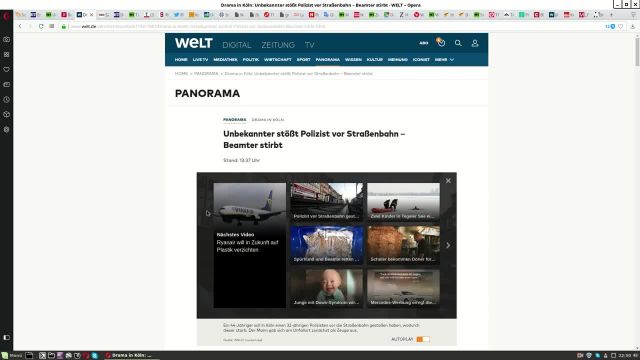
Task: Open ICONIST section in navigation
Action: (421, 60)
